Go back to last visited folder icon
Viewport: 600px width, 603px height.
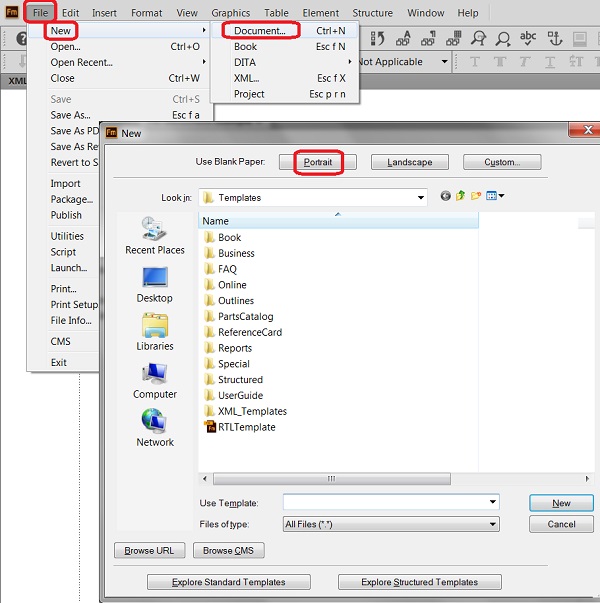click(445, 196)
